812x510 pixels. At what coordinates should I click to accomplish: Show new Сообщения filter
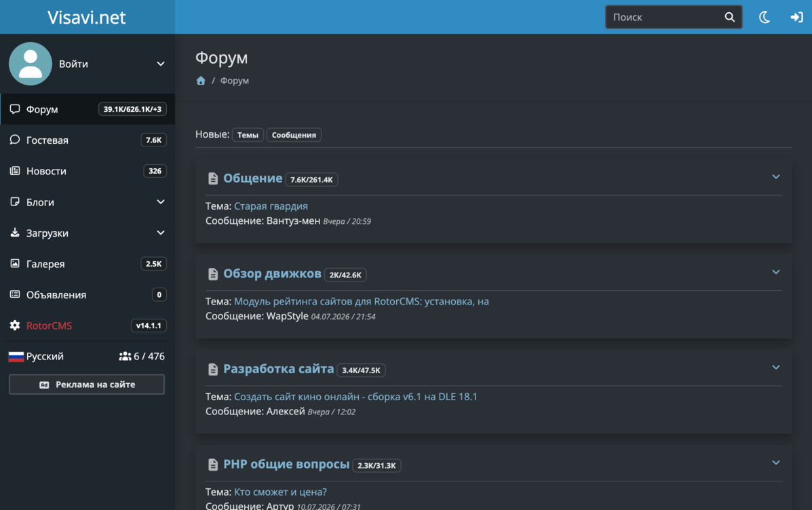pos(294,134)
